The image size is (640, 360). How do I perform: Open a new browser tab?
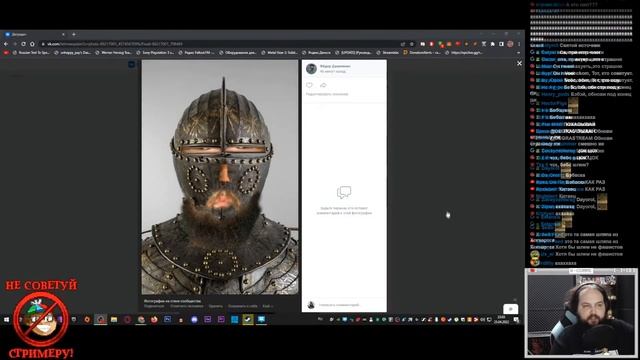(x=74, y=34)
